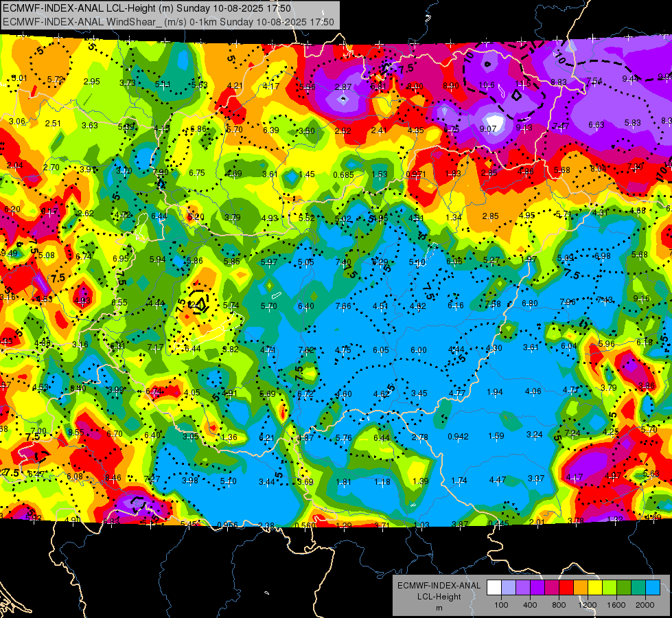Click the grid value '7.66'
Screen dimensions: 672x618
[x=343, y=306]
